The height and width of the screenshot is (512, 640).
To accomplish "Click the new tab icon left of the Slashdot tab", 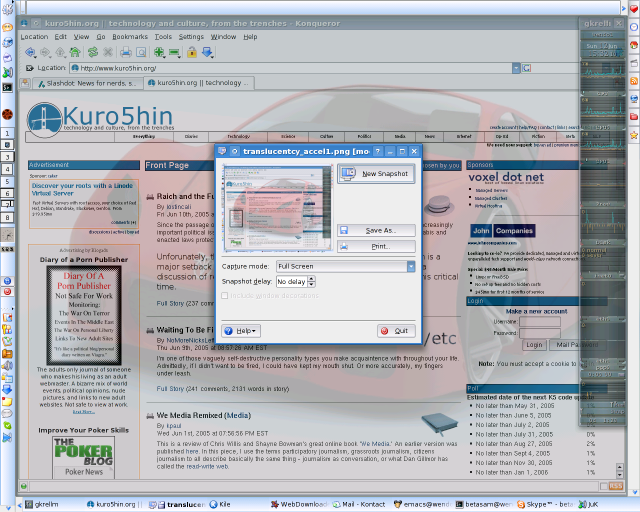I will pyautogui.click(x=25, y=83).
